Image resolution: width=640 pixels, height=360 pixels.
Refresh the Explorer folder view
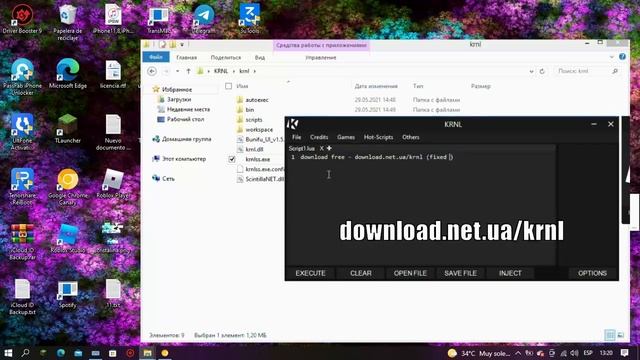(x=542, y=71)
